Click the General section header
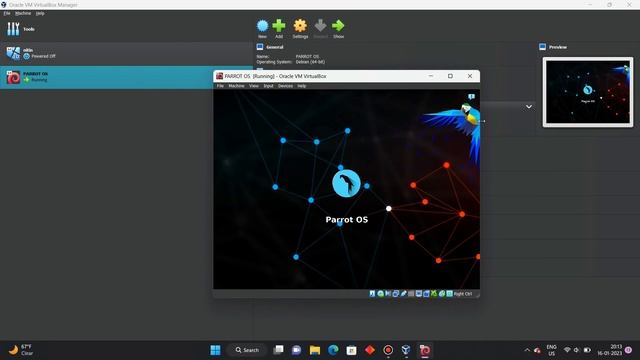Screen dimensions: 640x360 (275, 47)
